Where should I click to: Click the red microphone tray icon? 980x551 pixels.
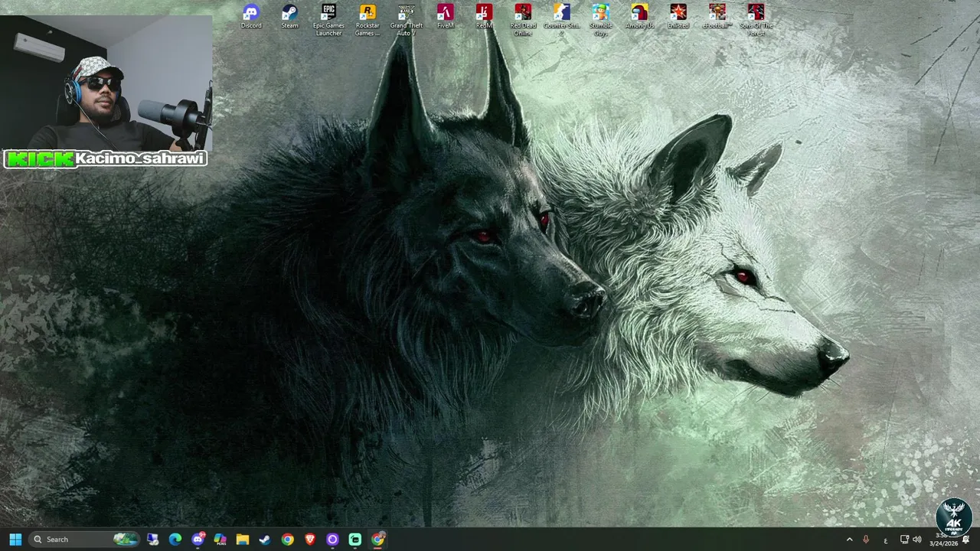pyautogui.click(x=866, y=540)
